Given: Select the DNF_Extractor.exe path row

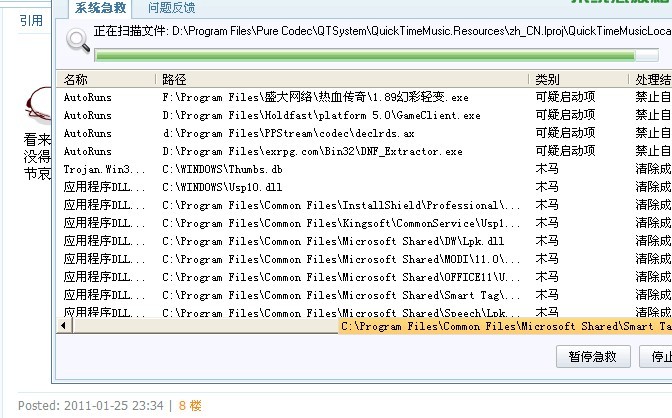Looking at the screenshot, I should coord(312,151).
